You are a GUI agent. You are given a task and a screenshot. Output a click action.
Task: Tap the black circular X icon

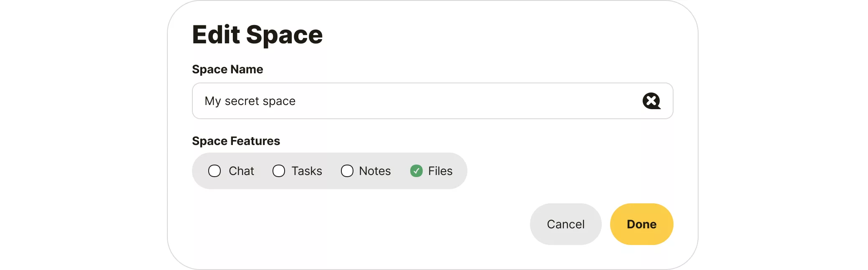pos(651,101)
